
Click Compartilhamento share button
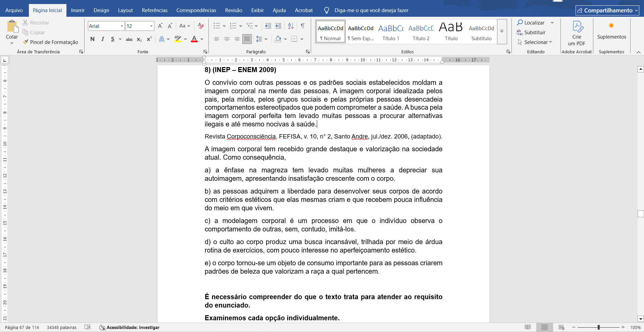[x=607, y=10]
